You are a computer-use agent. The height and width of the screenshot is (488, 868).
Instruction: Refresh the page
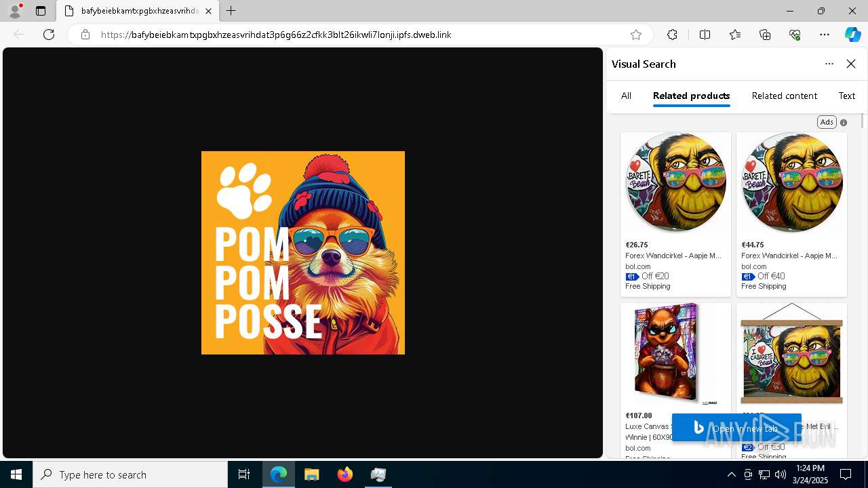pos(49,35)
